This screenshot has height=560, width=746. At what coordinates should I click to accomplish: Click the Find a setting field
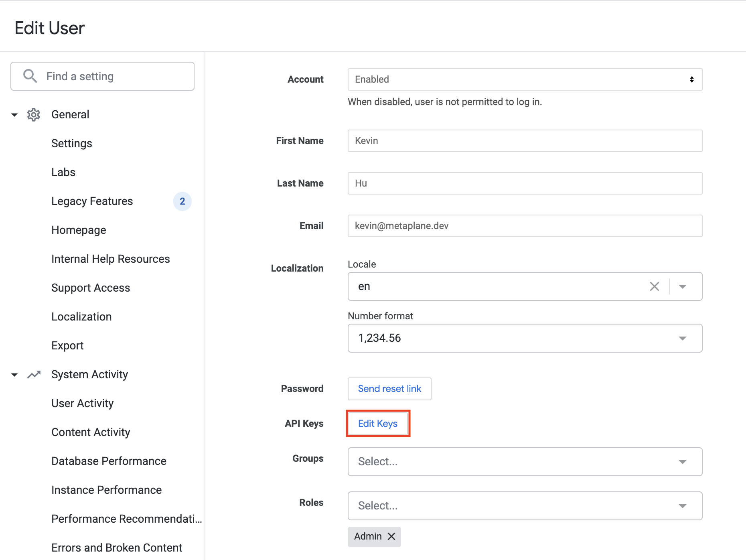coord(103,76)
